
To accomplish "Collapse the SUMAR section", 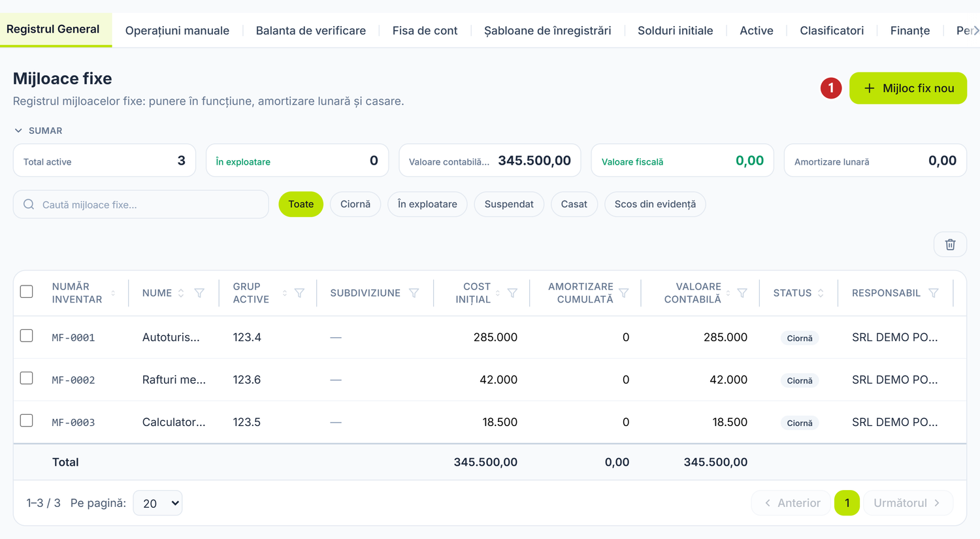I will pos(38,131).
